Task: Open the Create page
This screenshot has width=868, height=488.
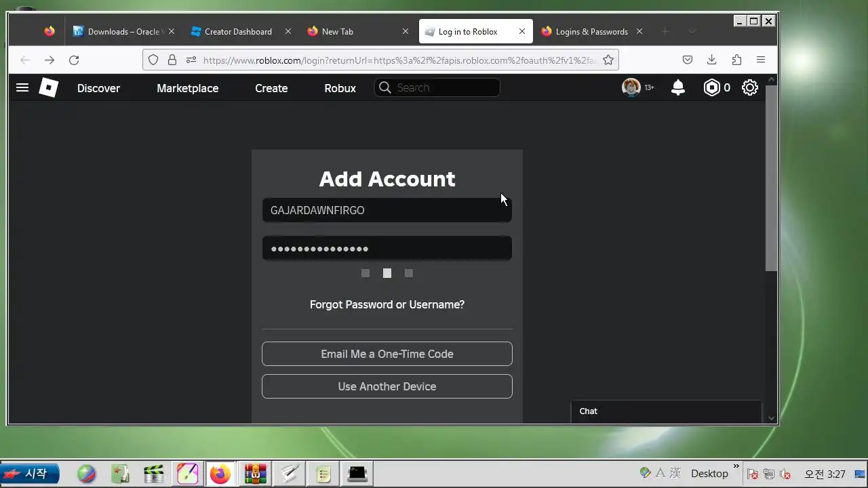Action: [x=271, y=88]
